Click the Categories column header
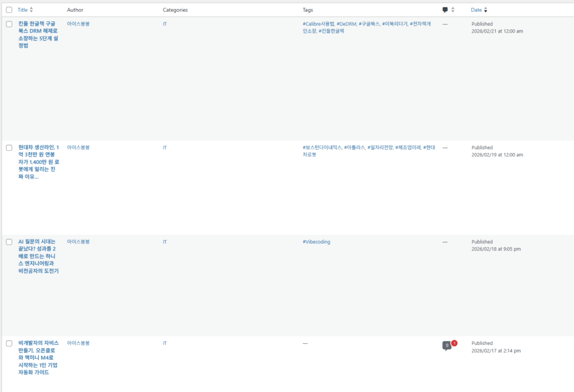This screenshot has height=392, width=574. 175,10
